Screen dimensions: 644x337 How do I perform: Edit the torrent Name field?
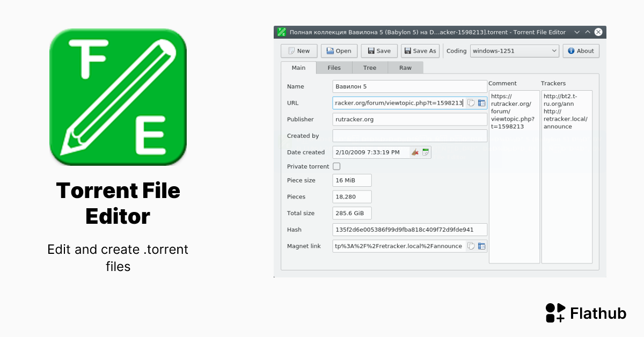tap(409, 86)
